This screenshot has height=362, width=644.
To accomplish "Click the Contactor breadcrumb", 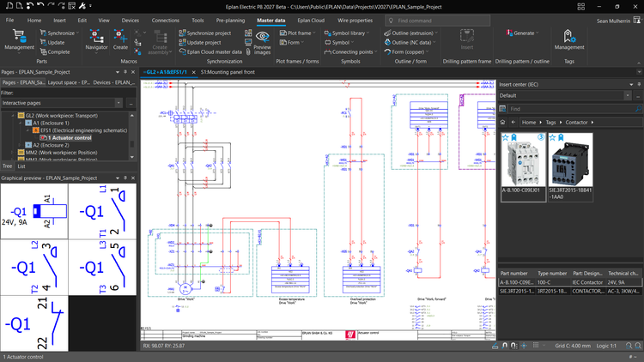I will tap(576, 123).
